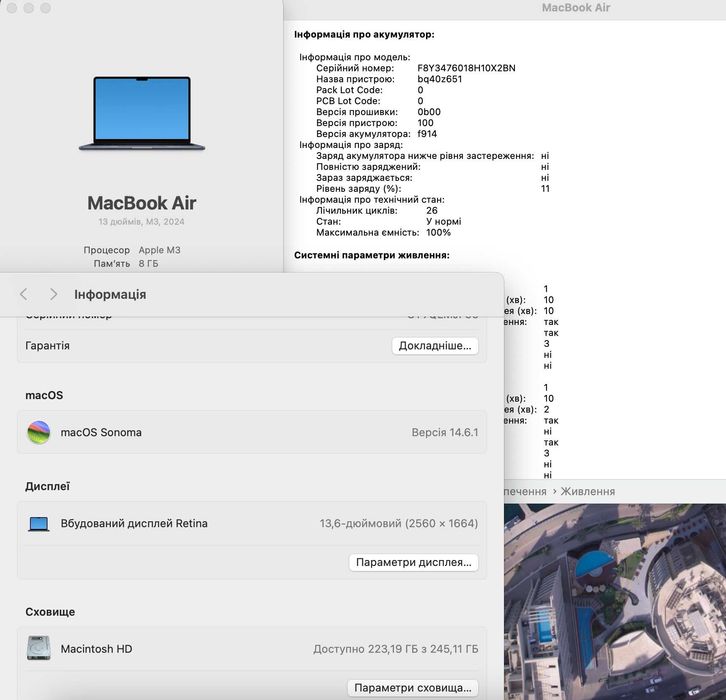The width and height of the screenshot is (726, 700).
Task: Click the Пам'ять 8 ГБ value
Action: coord(148,263)
